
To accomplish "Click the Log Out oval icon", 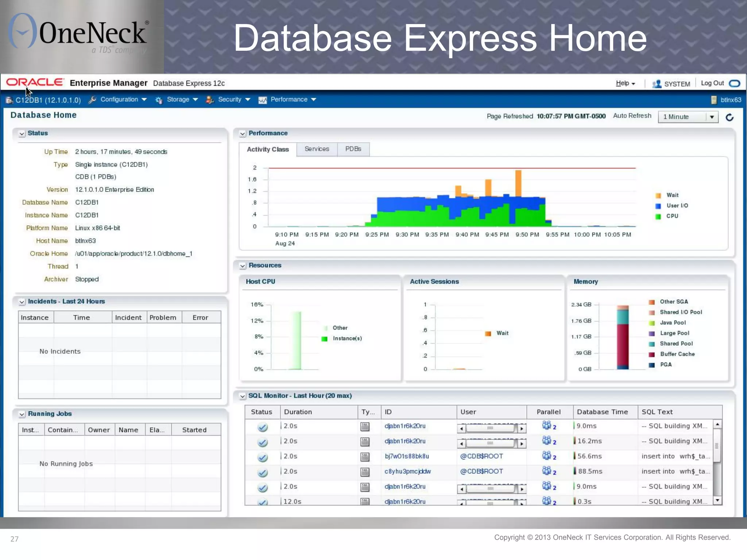I will pyautogui.click(x=734, y=83).
